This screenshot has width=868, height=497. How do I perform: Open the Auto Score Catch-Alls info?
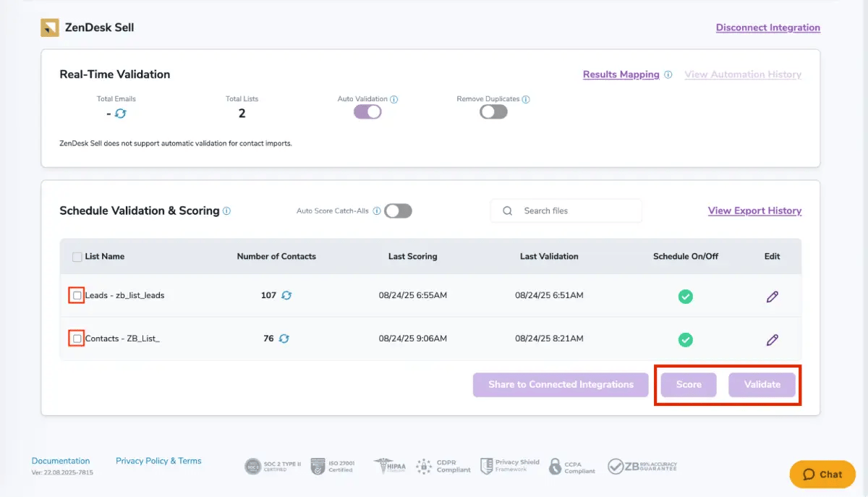(x=377, y=210)
